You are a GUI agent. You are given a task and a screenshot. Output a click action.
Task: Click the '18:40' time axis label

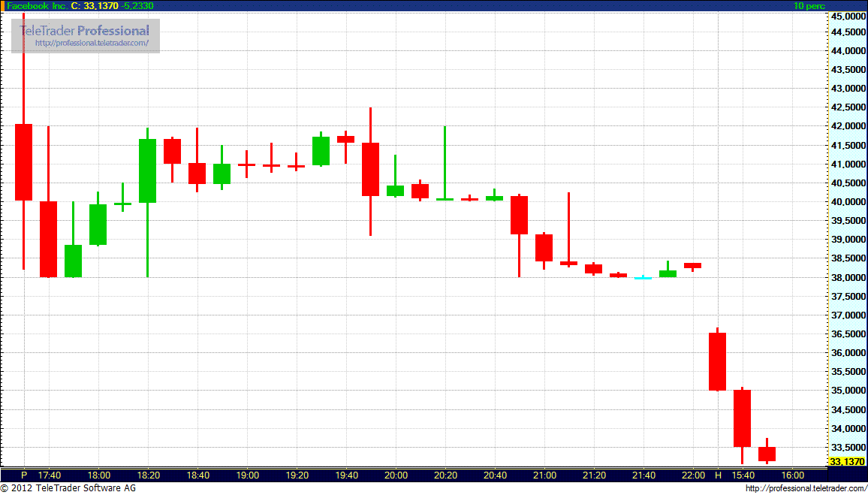pos(197,475)
